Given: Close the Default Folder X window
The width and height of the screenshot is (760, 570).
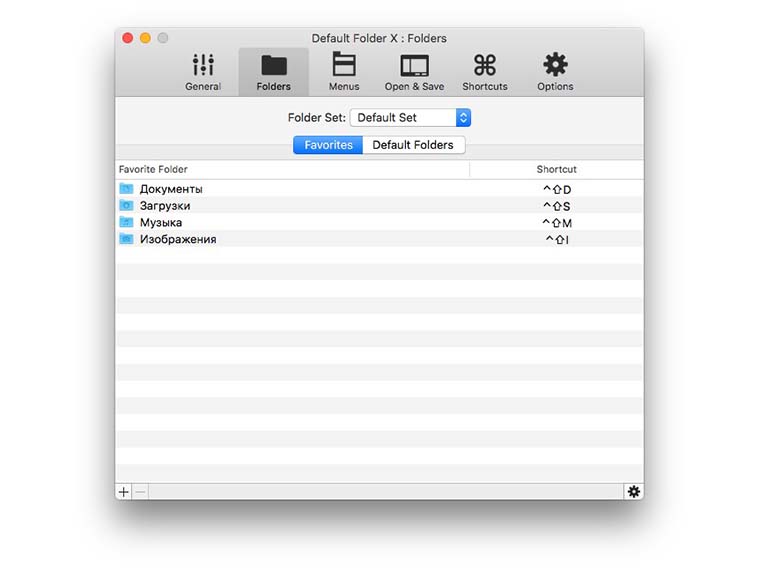Looking at the screenshot, I should (127, 38).
